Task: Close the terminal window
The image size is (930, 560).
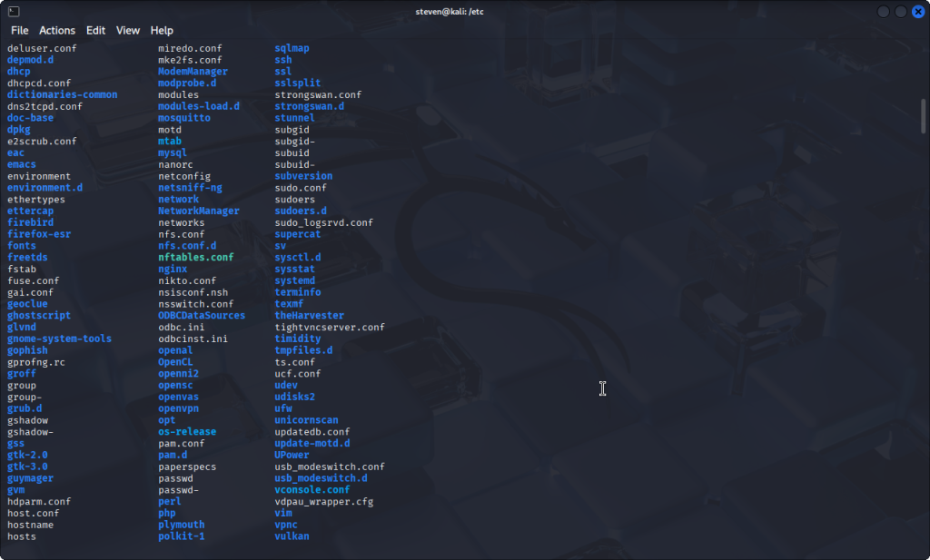Action: pyautogui.click(x=917, y=11)
